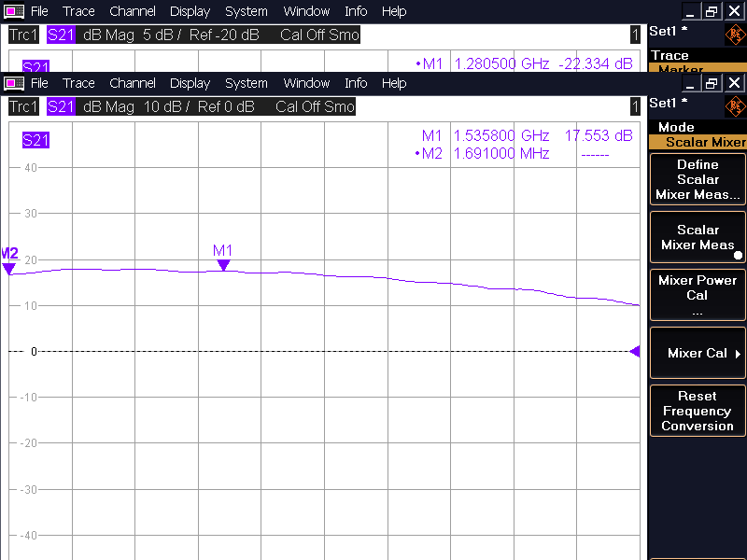Image resolution: width=747 pixels, height=560 pixels.
Task: Expand the Mixer Cal submenu
Action: [698, 353]
